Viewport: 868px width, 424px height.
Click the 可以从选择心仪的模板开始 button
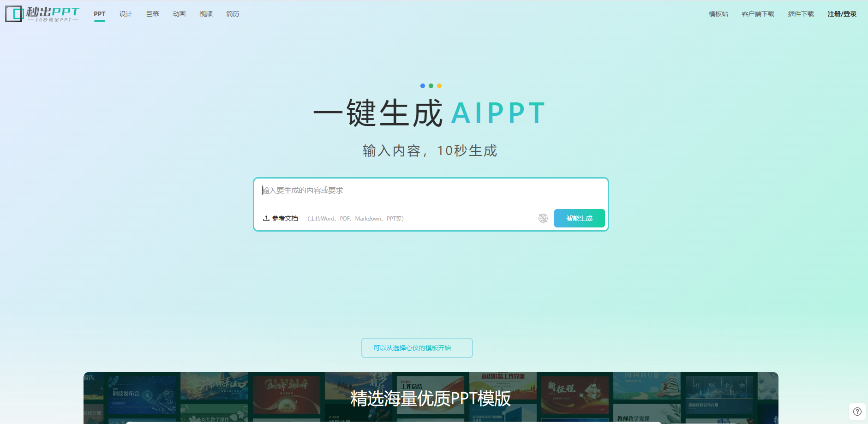tap(417, 348)
